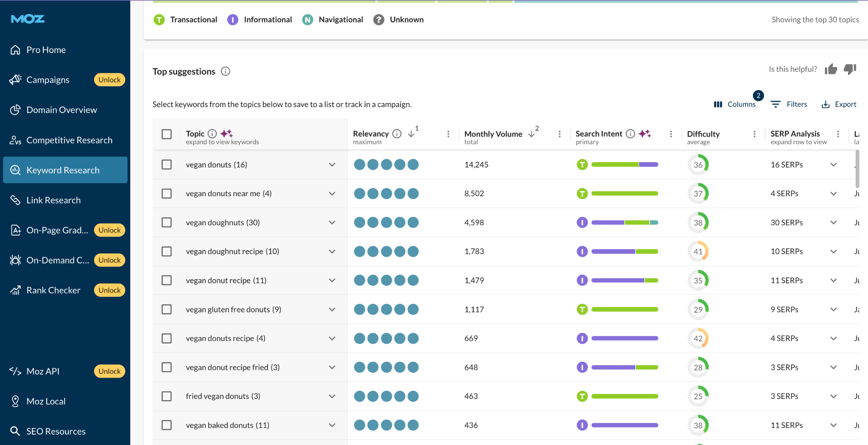Click Unlock next to Campaigns
The height and width of the screenshot is (445, 868).
[x=109, y=80]
